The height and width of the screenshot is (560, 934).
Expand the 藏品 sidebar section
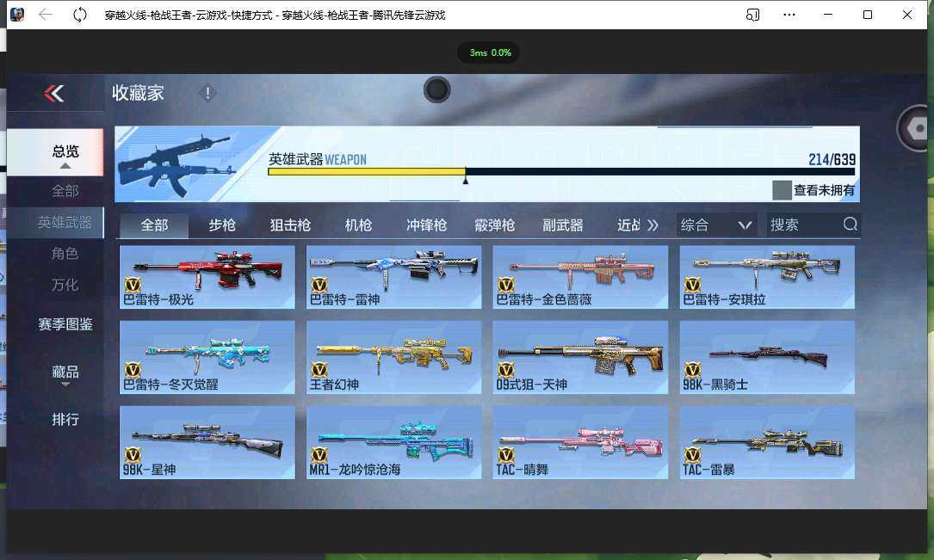(65, 375)
